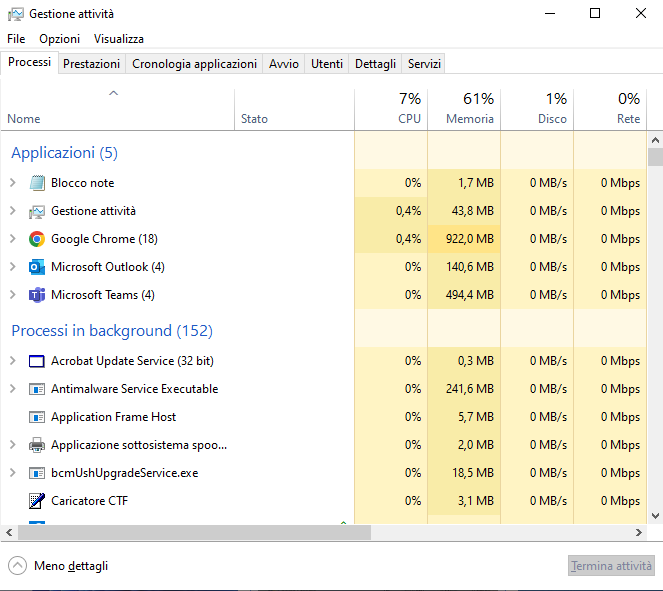Expand bcmUshUpgradeService.exe row

click(x=13, y=473)
